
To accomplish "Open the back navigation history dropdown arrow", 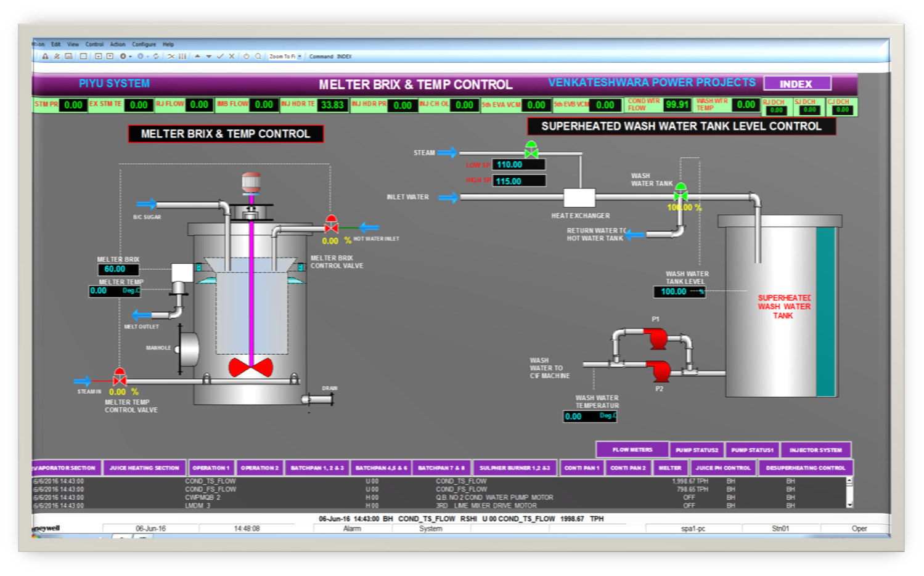I will click(x=131, y=57).
